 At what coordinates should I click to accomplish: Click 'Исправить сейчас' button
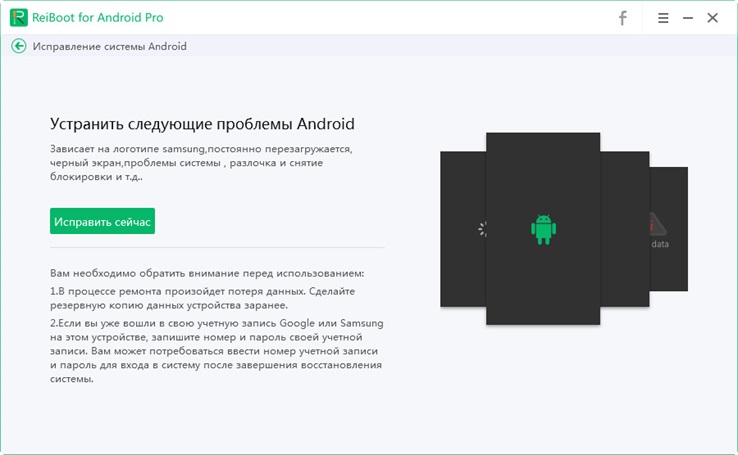102,221
